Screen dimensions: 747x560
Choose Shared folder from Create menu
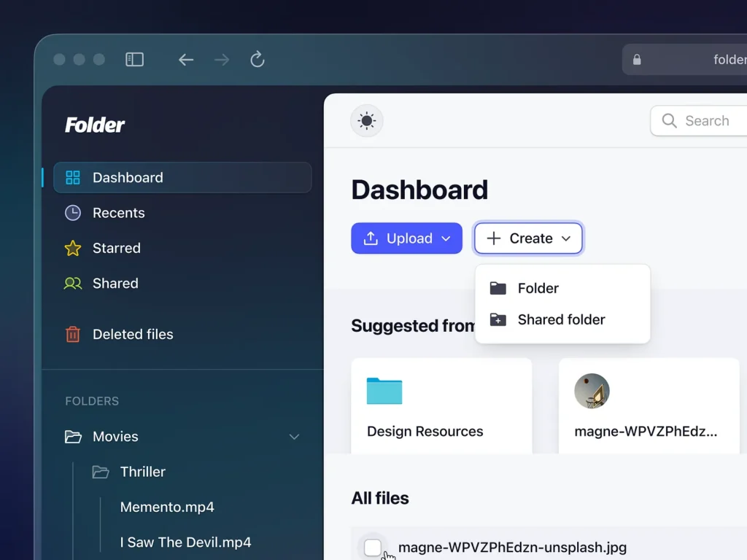click(x=562, y=319)
